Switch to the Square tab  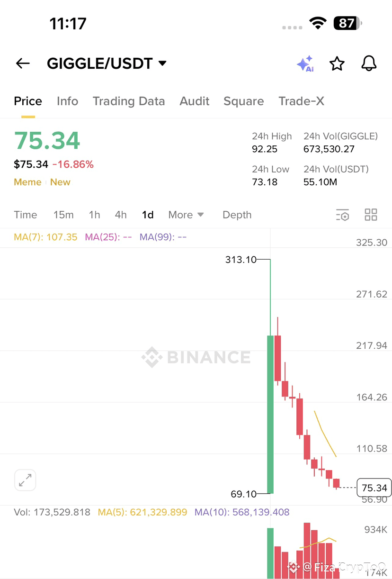244,101
